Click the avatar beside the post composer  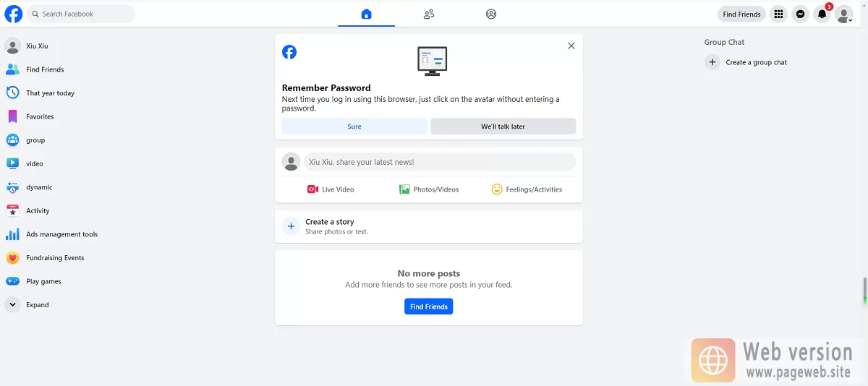click(x=291, y=162)
